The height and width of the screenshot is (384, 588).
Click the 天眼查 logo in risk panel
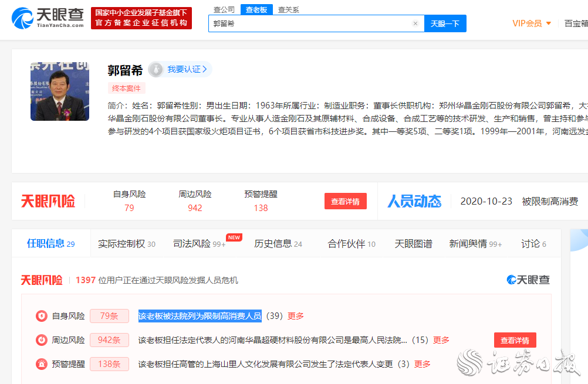(x=528, y=280)
